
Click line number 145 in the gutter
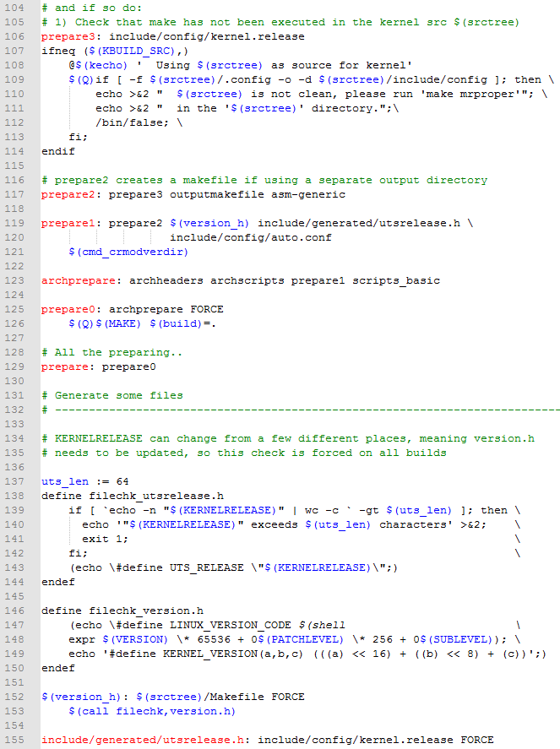pos(14,595)
